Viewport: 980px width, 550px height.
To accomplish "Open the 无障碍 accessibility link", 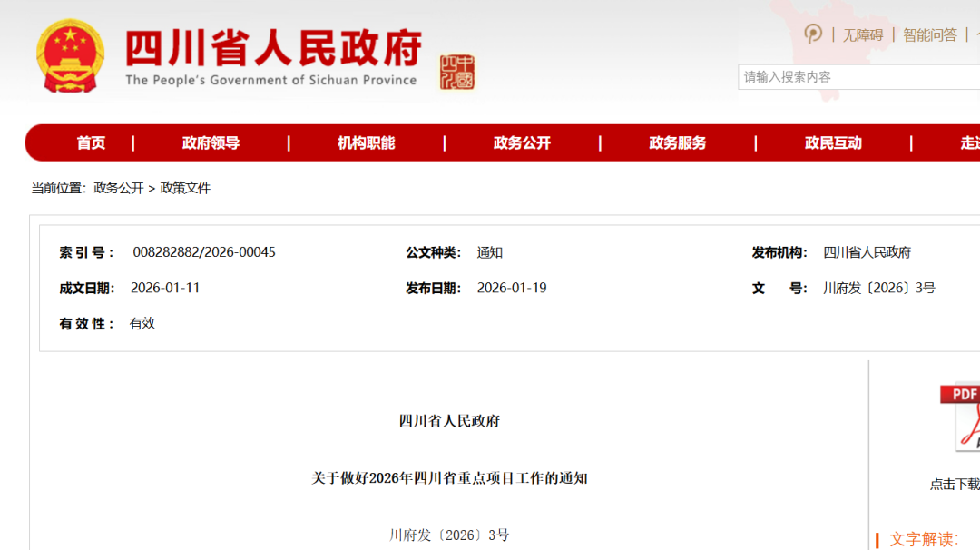I will (x=862, y=35).
